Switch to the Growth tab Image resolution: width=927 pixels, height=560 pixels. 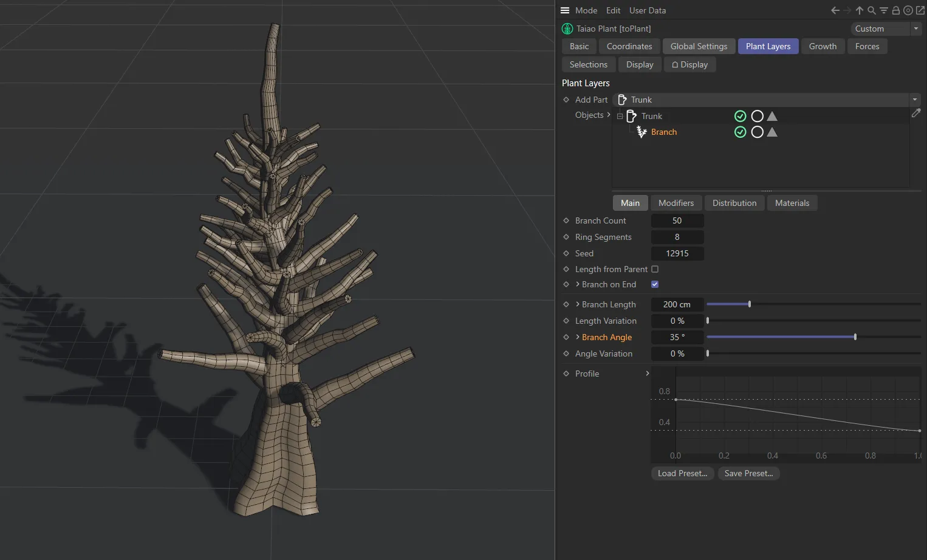(x=823, y=46)
